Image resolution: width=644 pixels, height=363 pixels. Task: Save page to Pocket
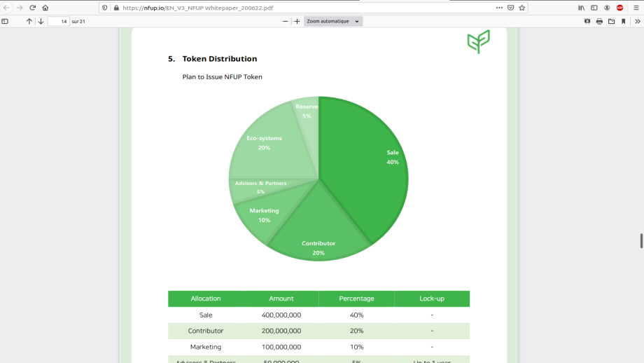click(x=510, y=8)
